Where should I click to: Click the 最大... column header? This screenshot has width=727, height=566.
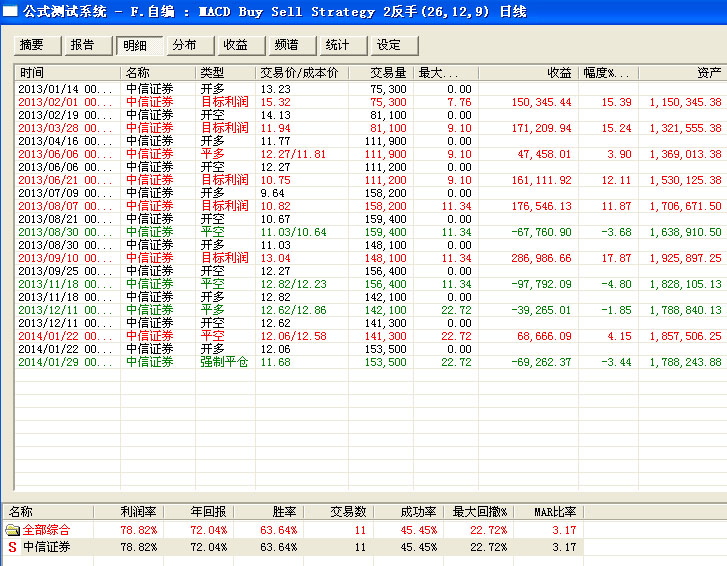[446, 73]
